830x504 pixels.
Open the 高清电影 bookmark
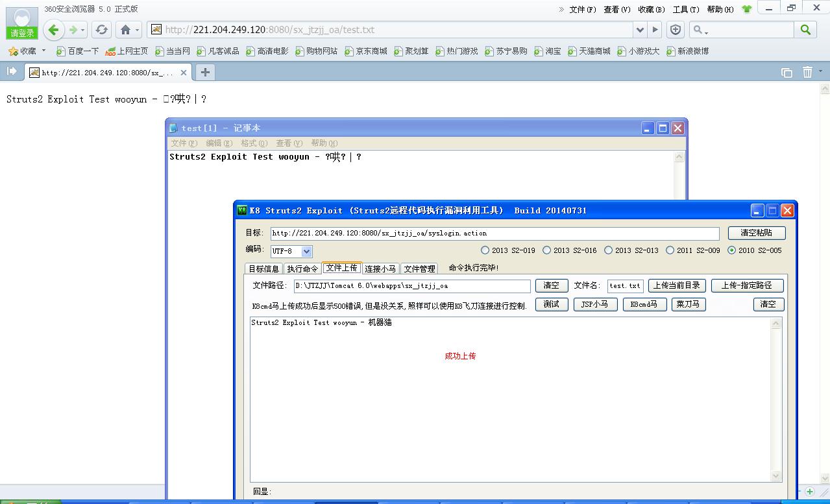267,51
